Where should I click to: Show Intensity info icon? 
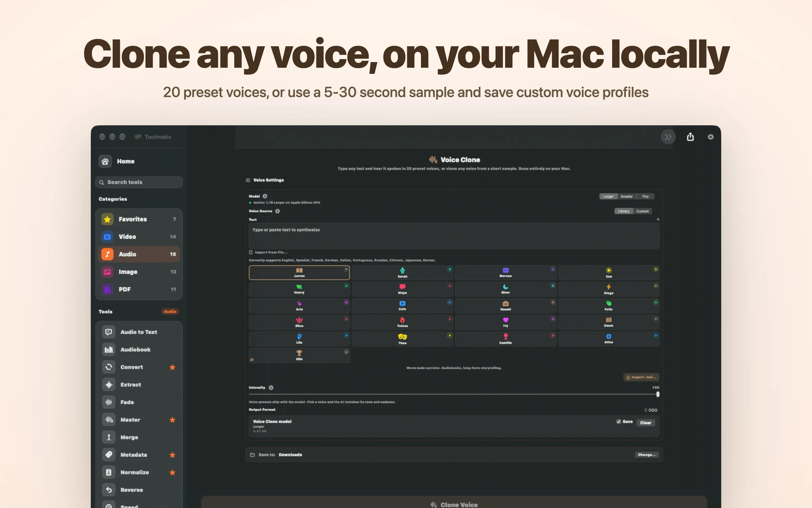pyautogui.click(x=271, y=387)
